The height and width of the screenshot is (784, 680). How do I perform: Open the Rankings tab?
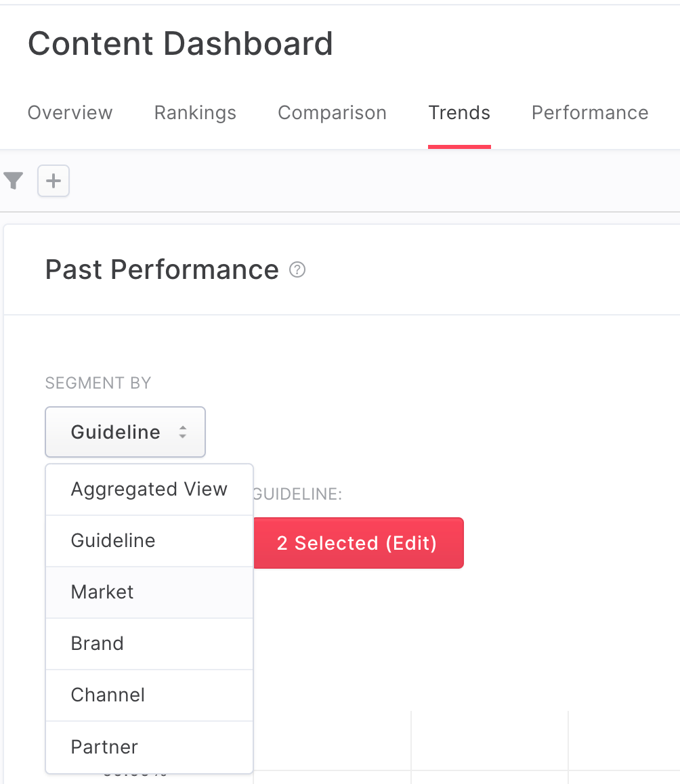click(x=195, y=113)
